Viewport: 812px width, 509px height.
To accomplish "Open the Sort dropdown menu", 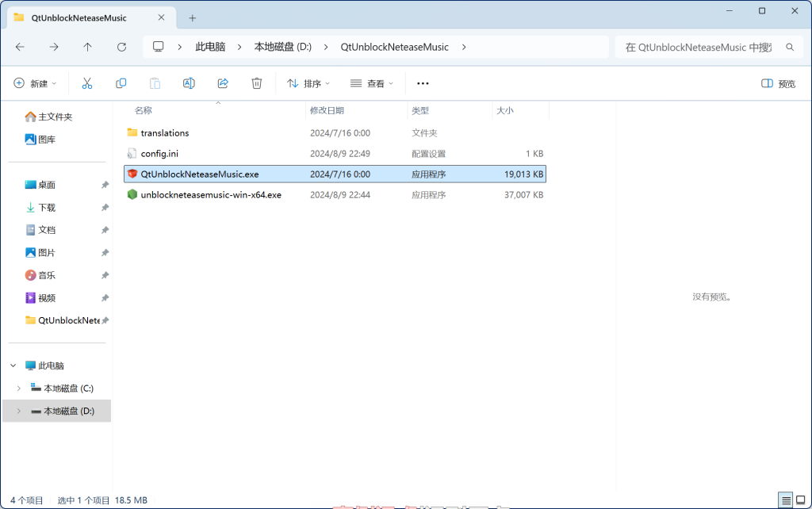I will coord(308,83).
